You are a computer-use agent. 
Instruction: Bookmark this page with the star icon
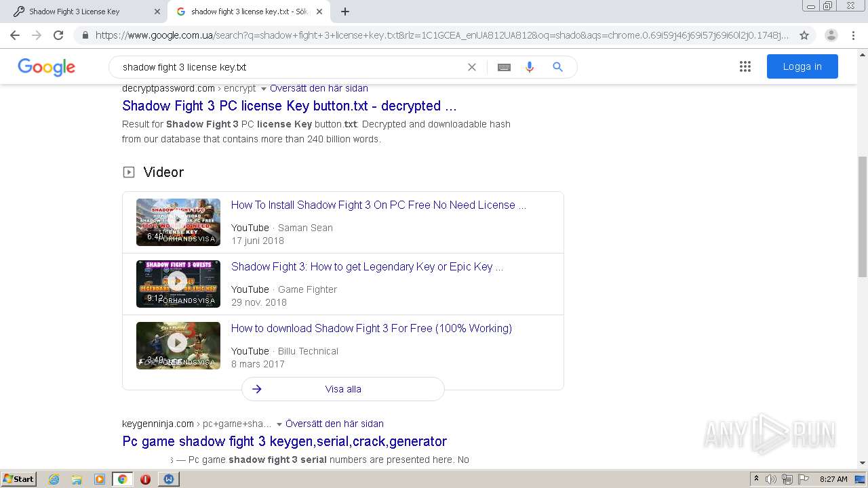click(804, 35)
